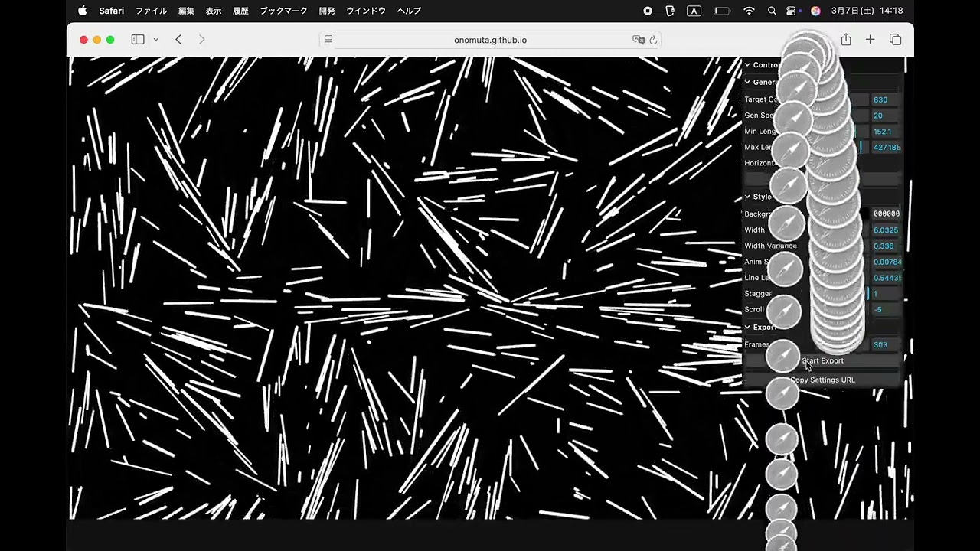Click the Max Length slider handle
Image resolution: width=980 pixels, height=551 pixels.
(x=860, y=148)
